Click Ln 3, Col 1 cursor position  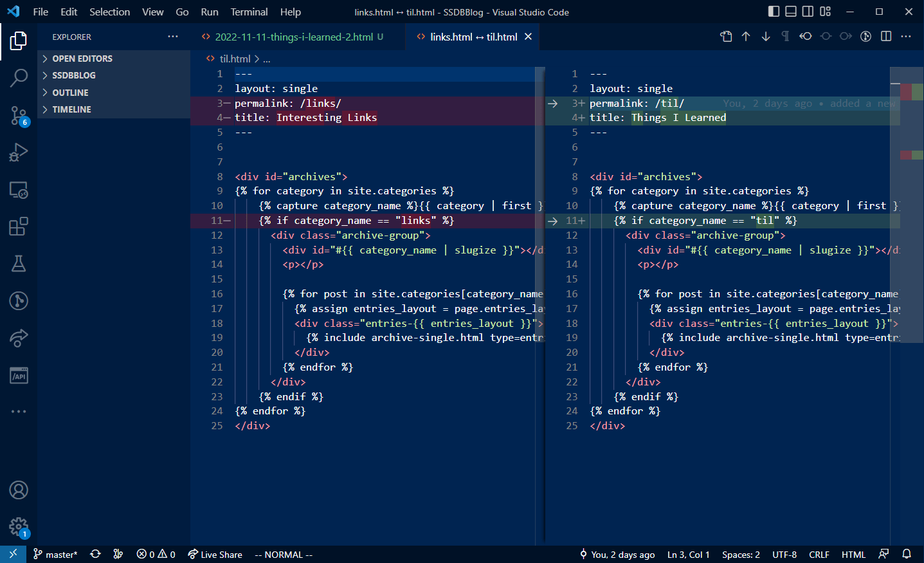pyautogui.click(x=689, y=554)
